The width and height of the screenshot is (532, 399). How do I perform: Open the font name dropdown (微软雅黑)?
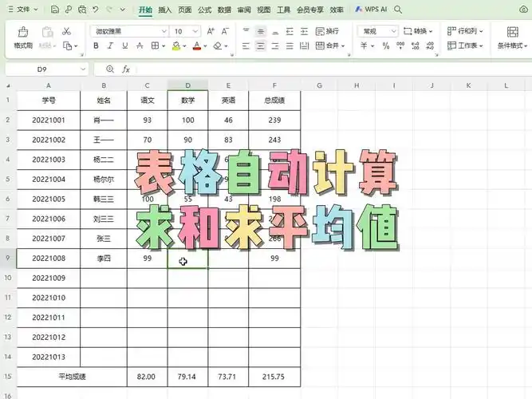[164, 31]
